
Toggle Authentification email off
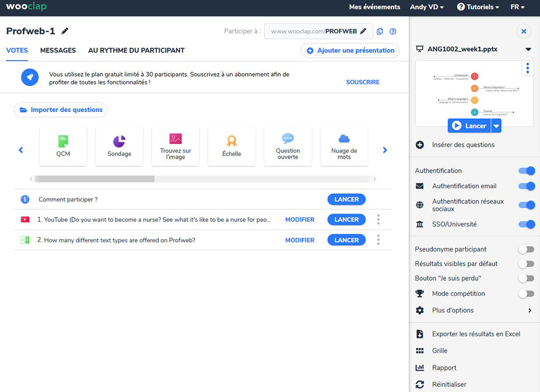[526, 186]
